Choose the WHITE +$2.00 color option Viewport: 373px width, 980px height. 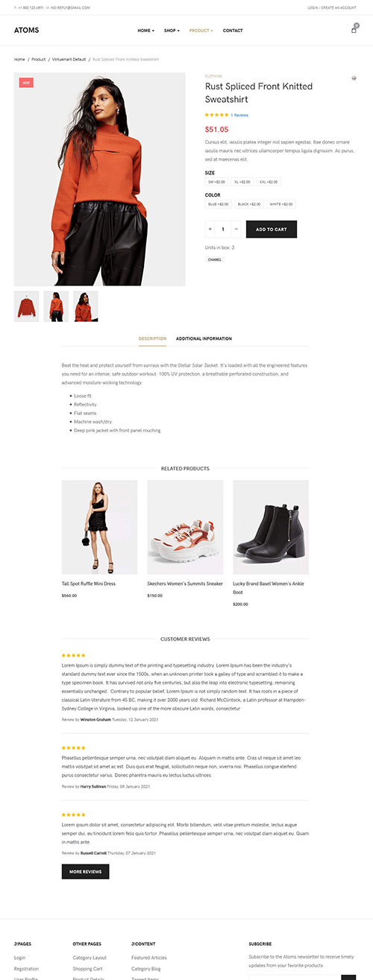coord(281,204)
